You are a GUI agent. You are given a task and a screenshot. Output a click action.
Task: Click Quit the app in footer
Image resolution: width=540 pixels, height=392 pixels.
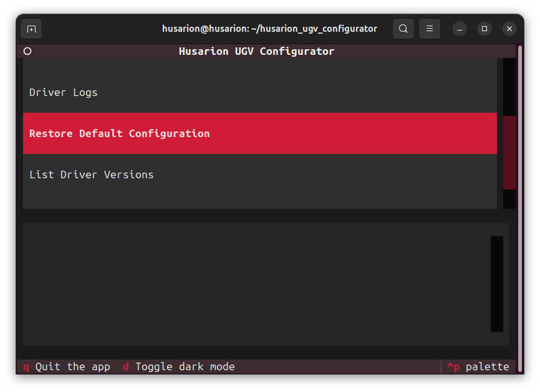[67, 366]
